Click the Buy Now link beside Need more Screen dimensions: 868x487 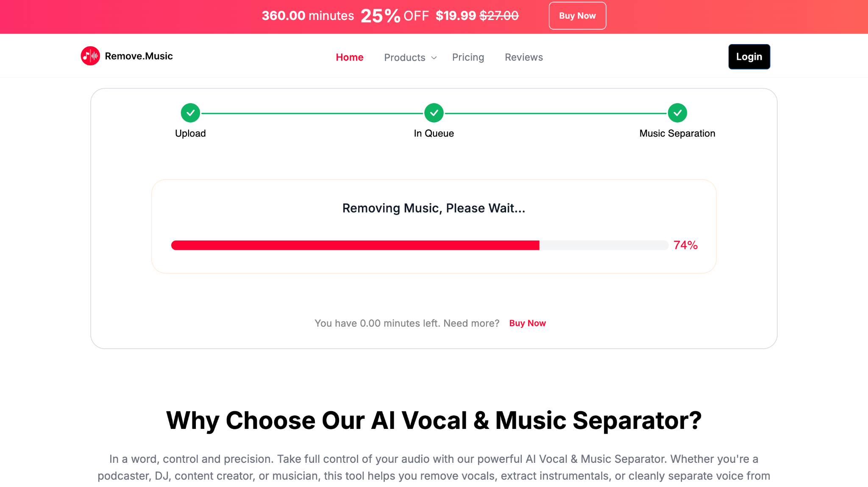tap(527, 323)
